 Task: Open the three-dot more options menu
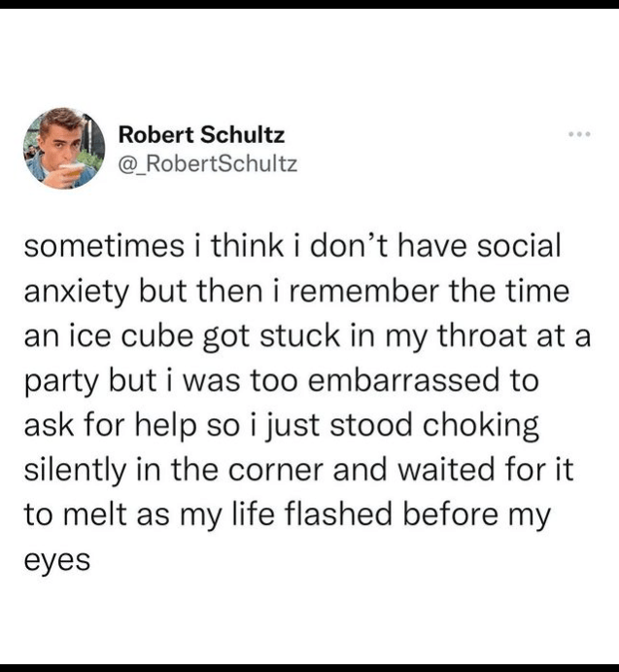point(581,136)
